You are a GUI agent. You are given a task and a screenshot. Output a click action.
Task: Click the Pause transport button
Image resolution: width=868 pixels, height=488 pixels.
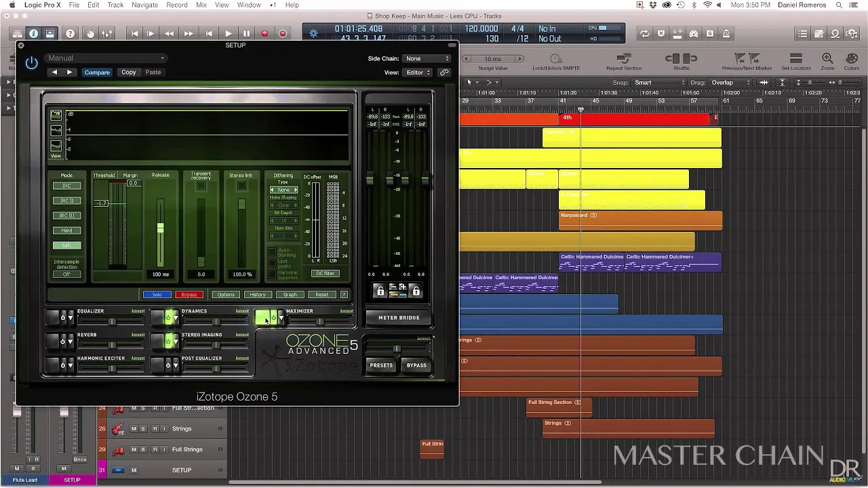click(246, 33)
